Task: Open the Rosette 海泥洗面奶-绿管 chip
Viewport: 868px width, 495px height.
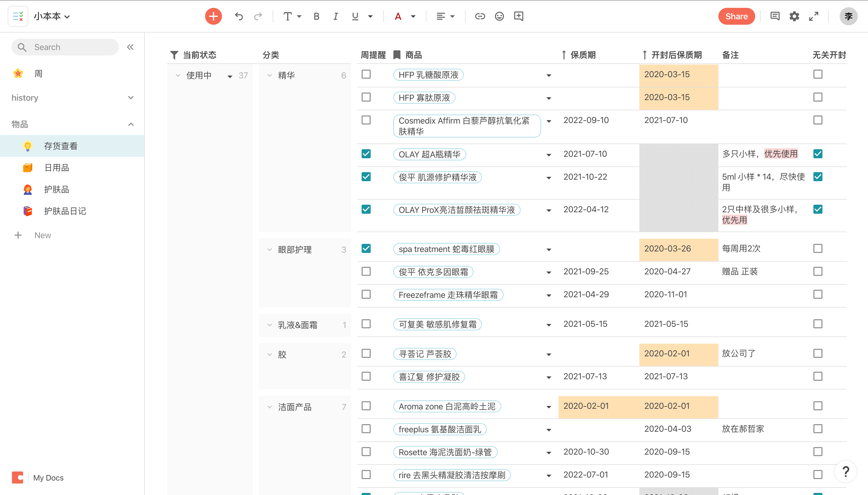Action: (x=445, y=452)
